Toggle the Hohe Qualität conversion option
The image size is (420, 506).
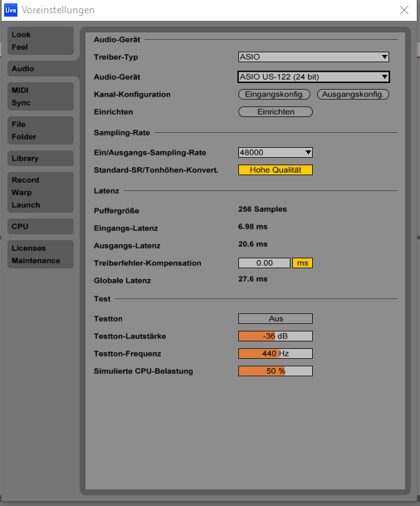click(x=276, y=169)
